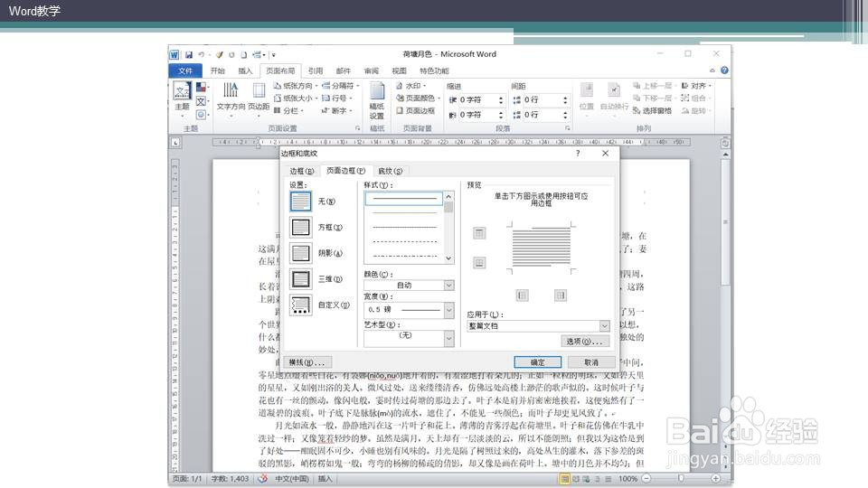The height and width of the screenshot is (488, 868).
Task: Close the Borders and Shading dialog
Action: 605,154
